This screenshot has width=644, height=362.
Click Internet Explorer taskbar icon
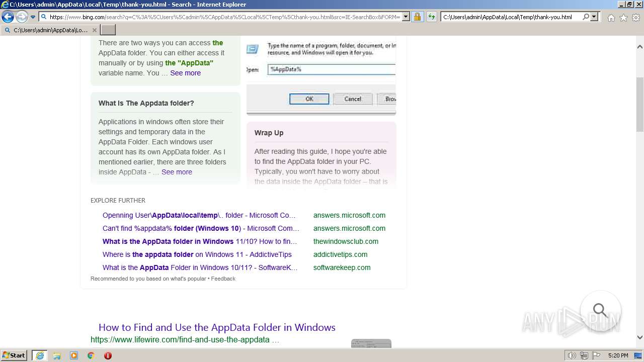click(40, 355)
